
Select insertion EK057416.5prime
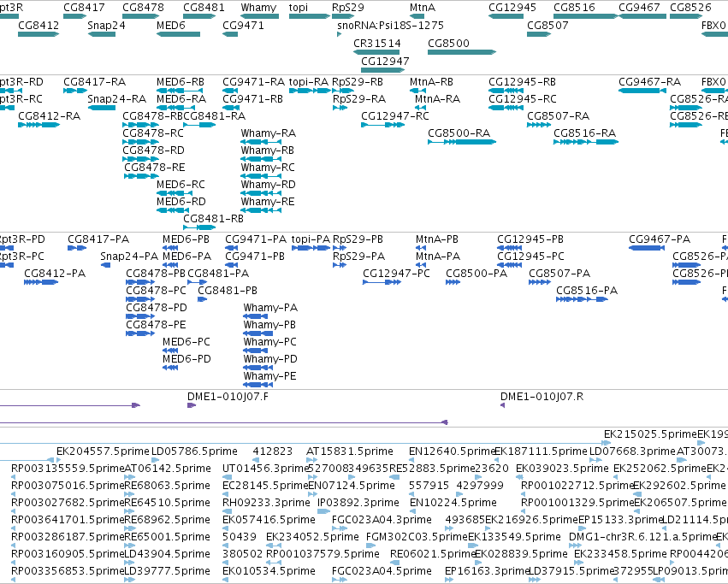269,520
